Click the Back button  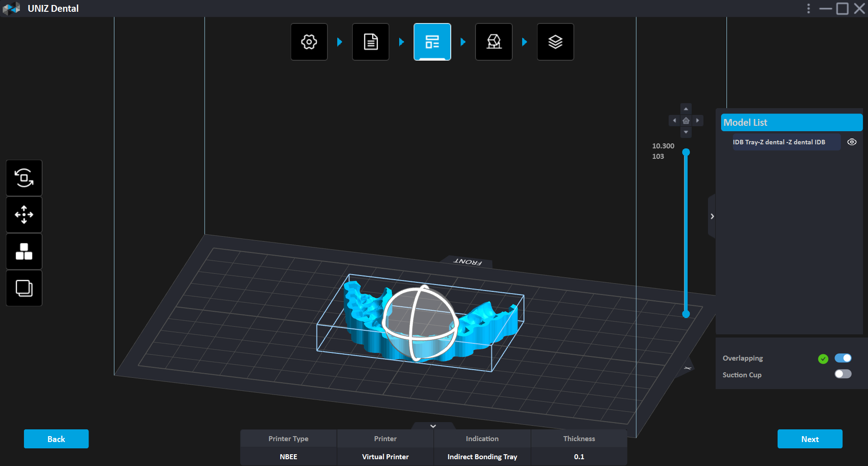[x=56, y=439]
